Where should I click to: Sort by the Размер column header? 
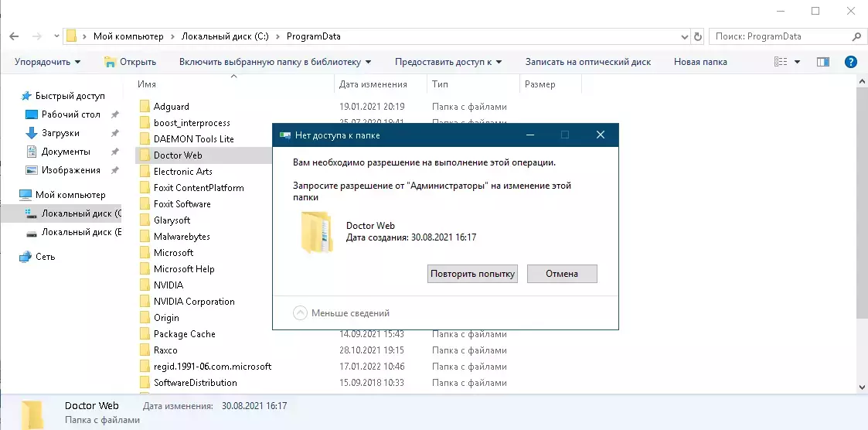pos(540,84)
